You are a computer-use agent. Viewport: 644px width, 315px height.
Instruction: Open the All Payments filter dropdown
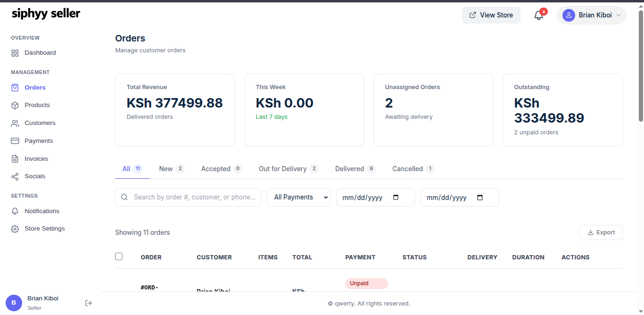(x=299, y=198)
